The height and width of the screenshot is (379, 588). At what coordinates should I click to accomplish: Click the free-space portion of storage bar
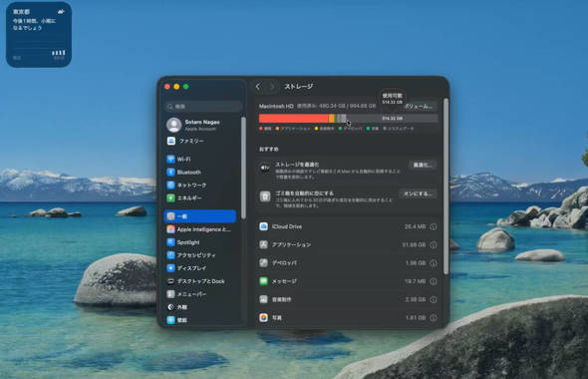(x=393, y=119)
